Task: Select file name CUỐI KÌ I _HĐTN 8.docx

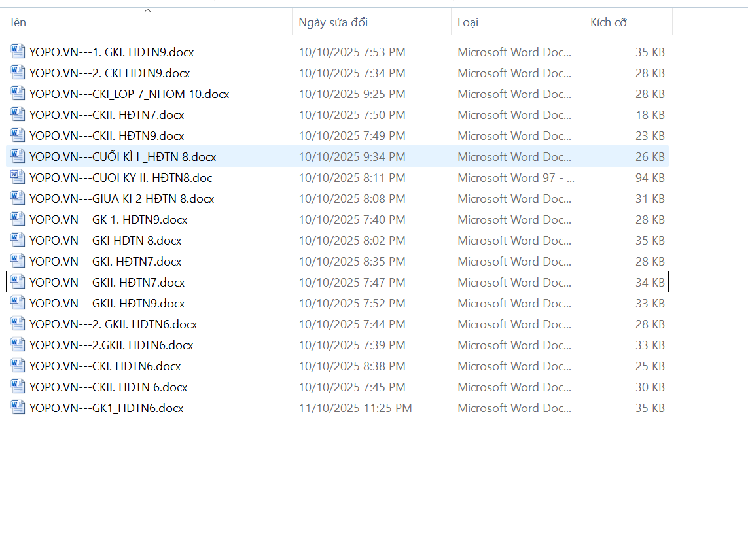Action: (122, 157)
